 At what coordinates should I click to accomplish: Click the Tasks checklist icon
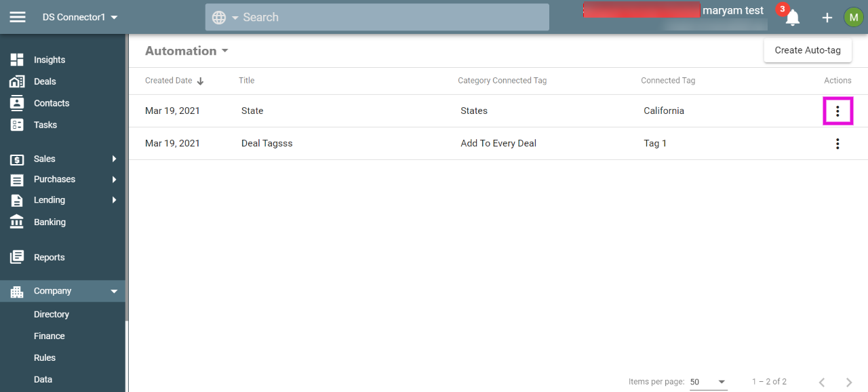pos(17,125)
